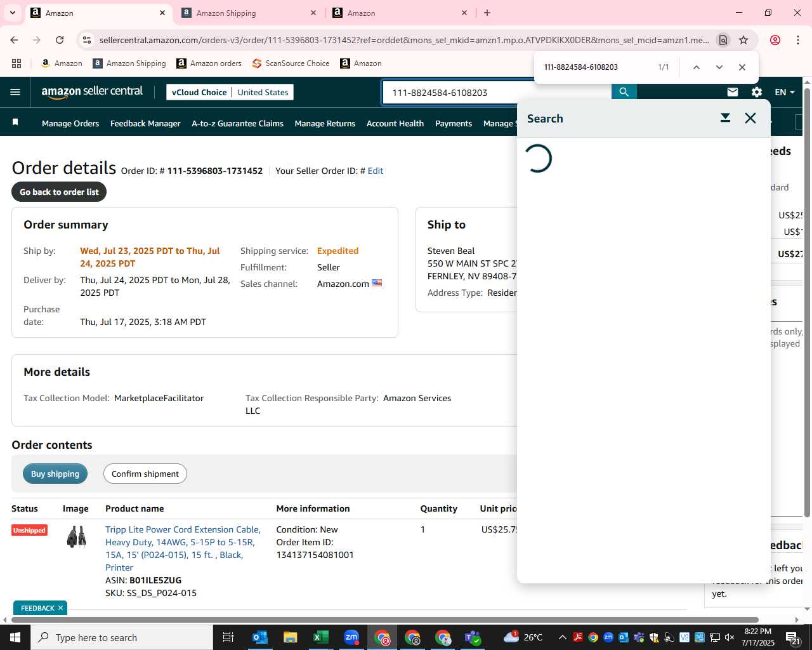This screenshot has width=812, height=650.
Task: Open Outlook from the taskbar
Action: 260,637
